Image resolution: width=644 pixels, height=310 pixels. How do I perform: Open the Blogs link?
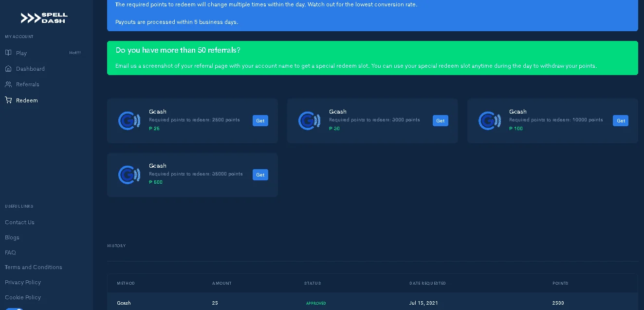point(12,237)
